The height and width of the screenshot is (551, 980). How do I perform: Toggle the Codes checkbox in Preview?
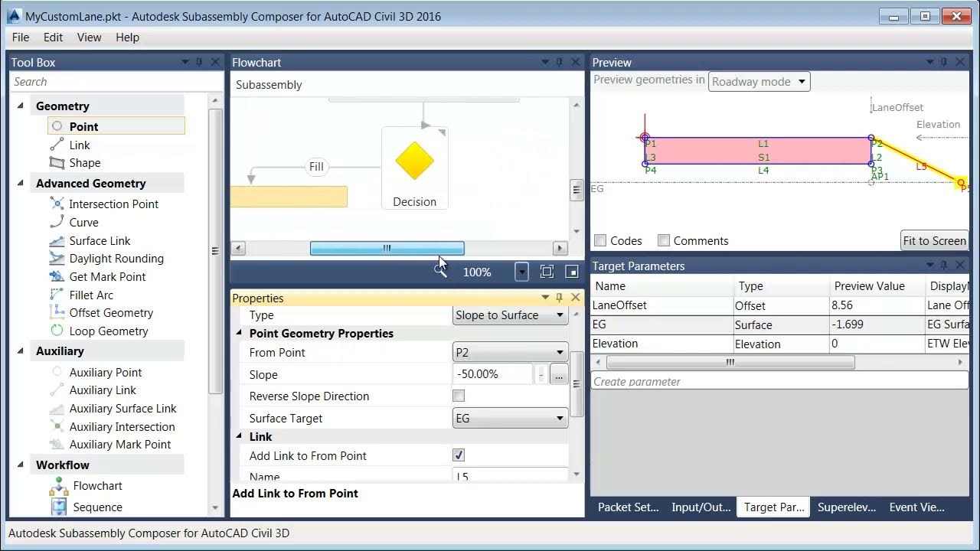click(x=600, y=240)
